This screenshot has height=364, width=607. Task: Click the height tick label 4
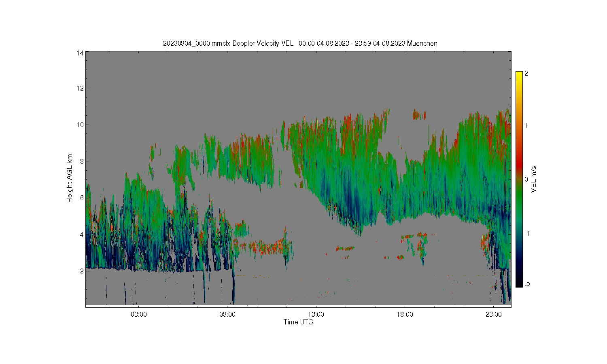[82, 235]
